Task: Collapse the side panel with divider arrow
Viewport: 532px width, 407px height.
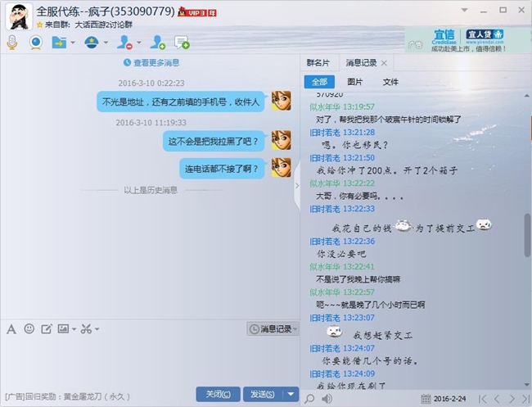Action: pyautogui.click(x=297, y=186)
